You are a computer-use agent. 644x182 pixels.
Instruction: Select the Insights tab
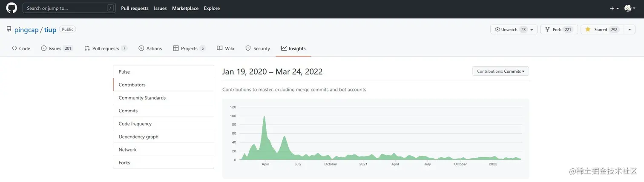(x=293, y=48)
